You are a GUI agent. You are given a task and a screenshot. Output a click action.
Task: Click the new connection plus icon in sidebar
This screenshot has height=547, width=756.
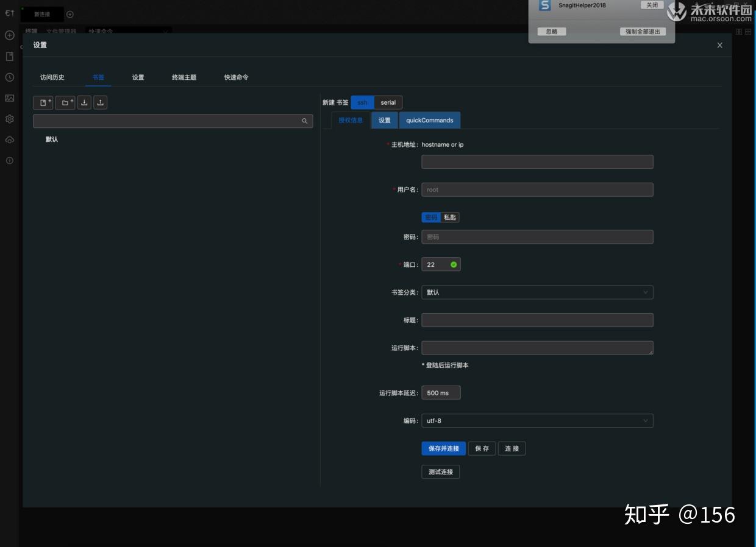(x=10, y=35)
